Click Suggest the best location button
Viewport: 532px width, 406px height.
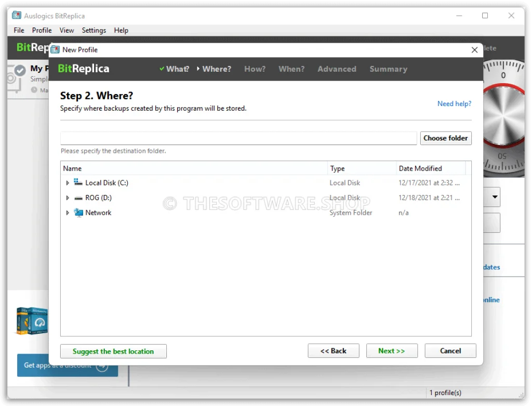click(113, 351)
